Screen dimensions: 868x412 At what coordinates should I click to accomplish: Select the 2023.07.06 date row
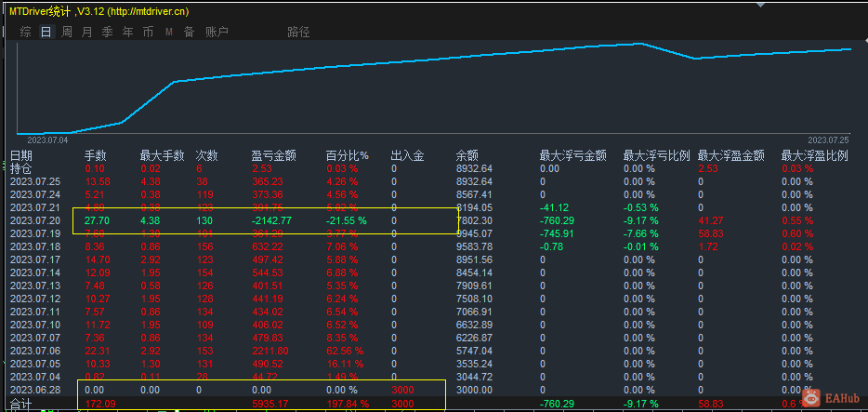pos(35,351)
